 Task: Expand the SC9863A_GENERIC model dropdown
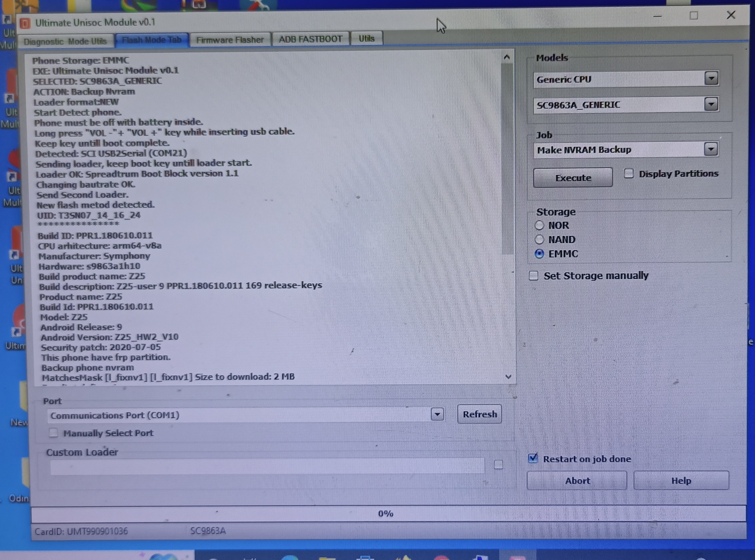(x=711, y=104)
